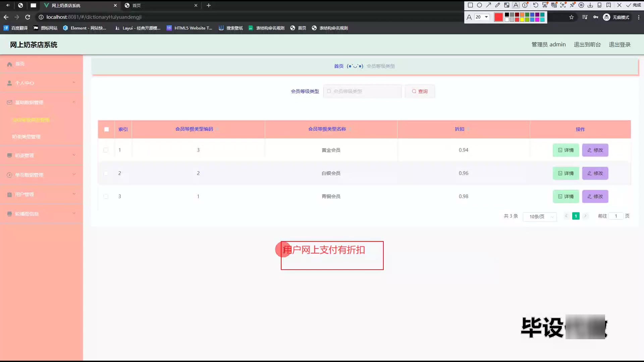Bookmark this page with star icon

pos(572,17)
